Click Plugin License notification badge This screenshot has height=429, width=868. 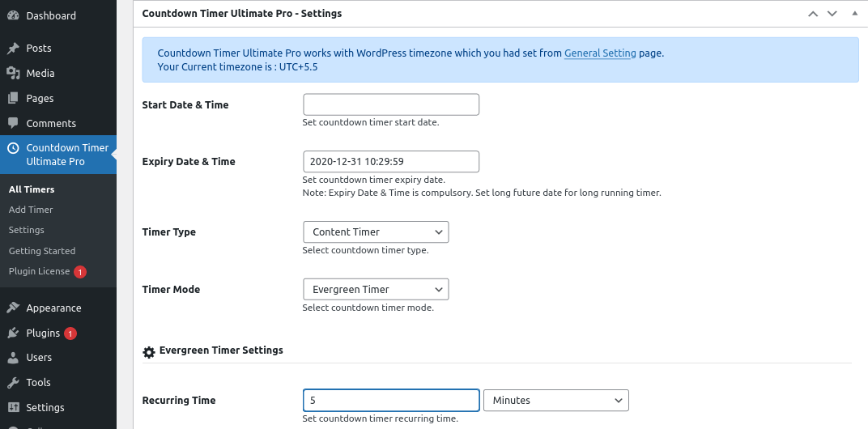pos(80,272)
